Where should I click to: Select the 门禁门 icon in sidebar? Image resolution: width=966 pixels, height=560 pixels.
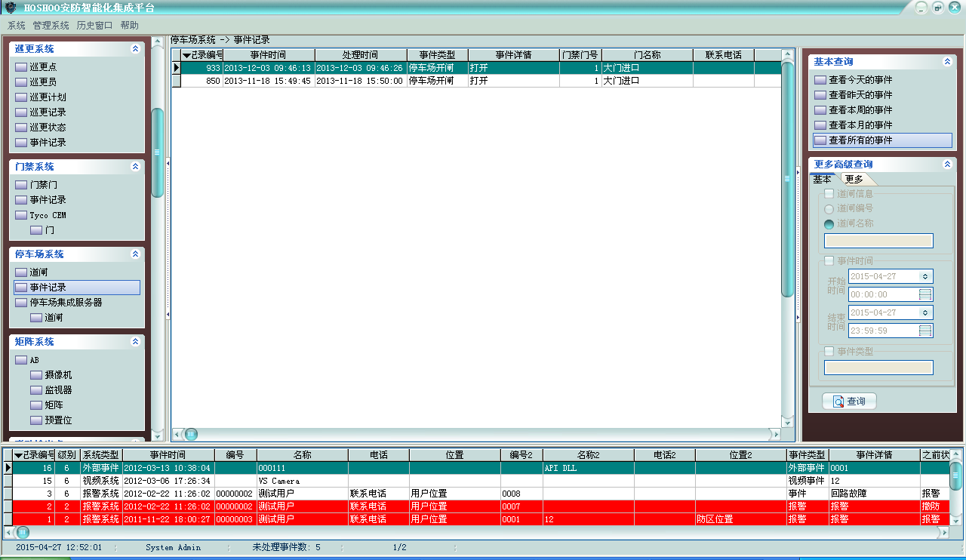click(x=20, y=185)
